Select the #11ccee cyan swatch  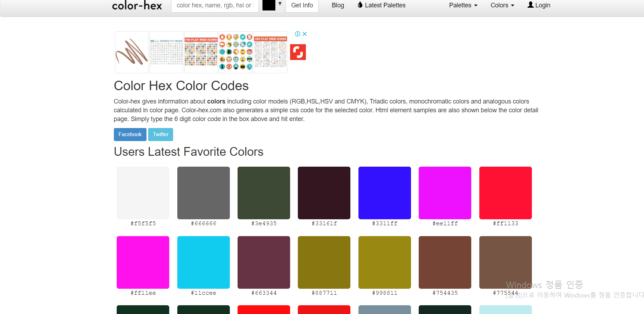pos(204,262)
